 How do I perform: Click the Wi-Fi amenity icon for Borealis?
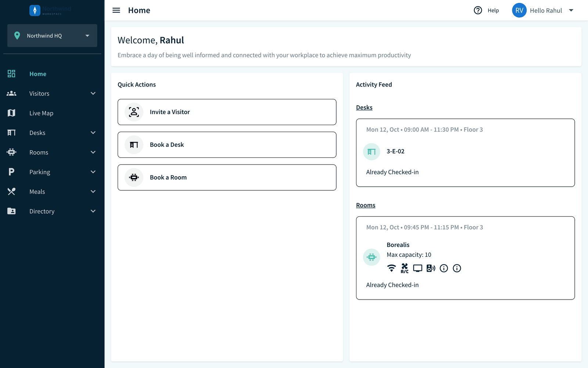(391, 268)
